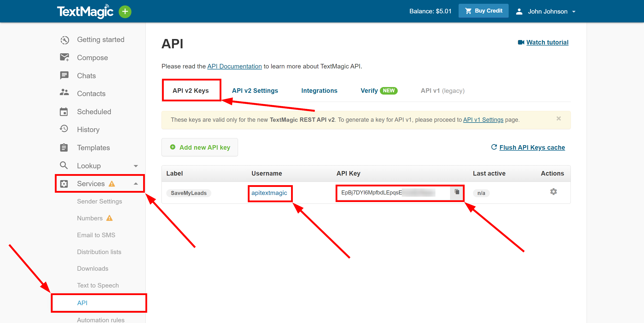The height and width of the screenshot is (323, 644).
Task: Click the refresh icon by Flush API Keys cache
Action: pyautogui.click(x=494, y=147)
